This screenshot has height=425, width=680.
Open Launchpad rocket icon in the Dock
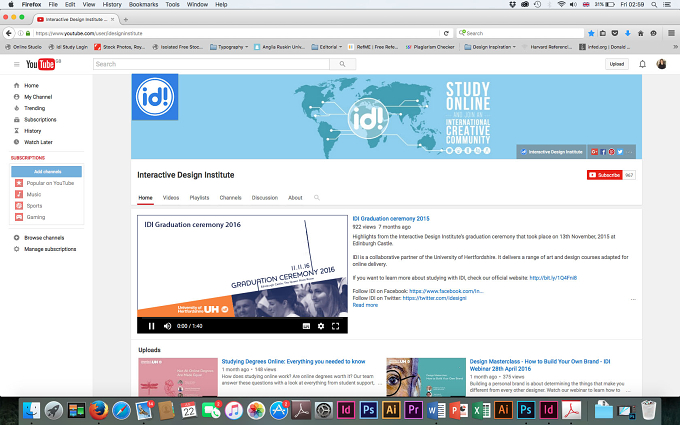[x=54, y=410]
